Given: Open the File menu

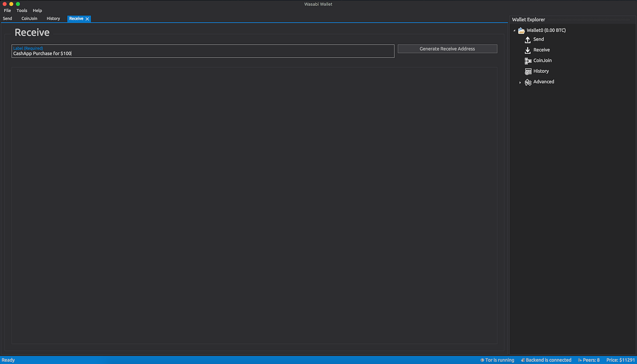Looking at the screenshot, I should point(7,10).
